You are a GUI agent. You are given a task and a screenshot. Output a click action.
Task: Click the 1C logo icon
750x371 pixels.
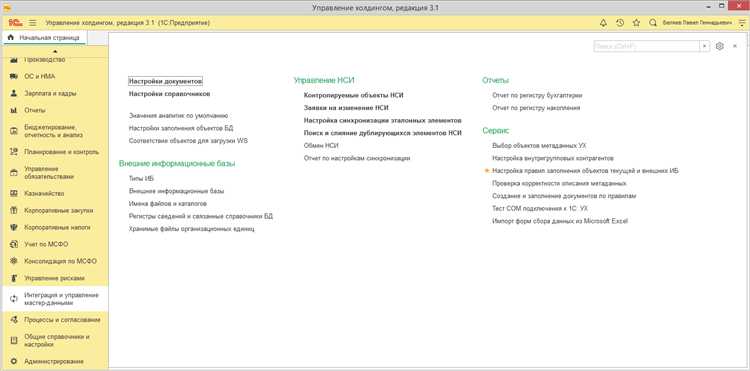click(x=16, y=23)
